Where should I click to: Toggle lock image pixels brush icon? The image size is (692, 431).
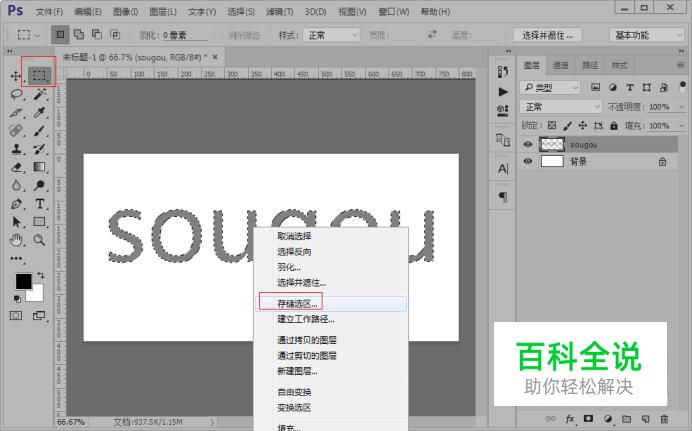coord(568,126)
